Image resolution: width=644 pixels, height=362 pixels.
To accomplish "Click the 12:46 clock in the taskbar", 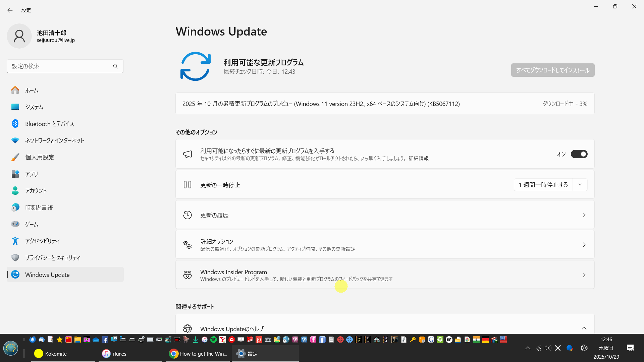I will click(x=606, y=340).
